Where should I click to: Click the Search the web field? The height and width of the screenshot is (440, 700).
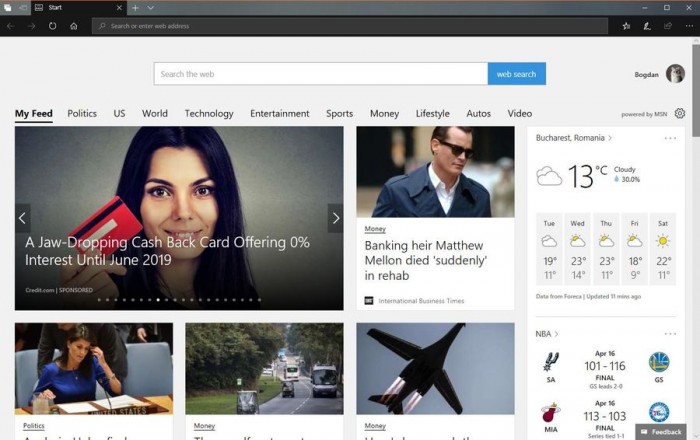pyautogui.click(x=320, y=74)
